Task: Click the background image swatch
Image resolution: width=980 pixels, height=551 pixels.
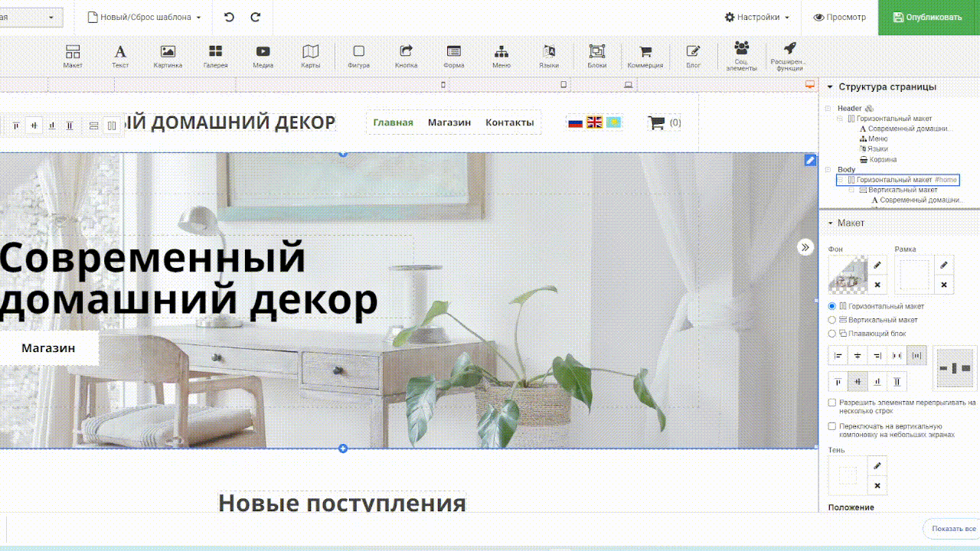Action: pos(848,275)
